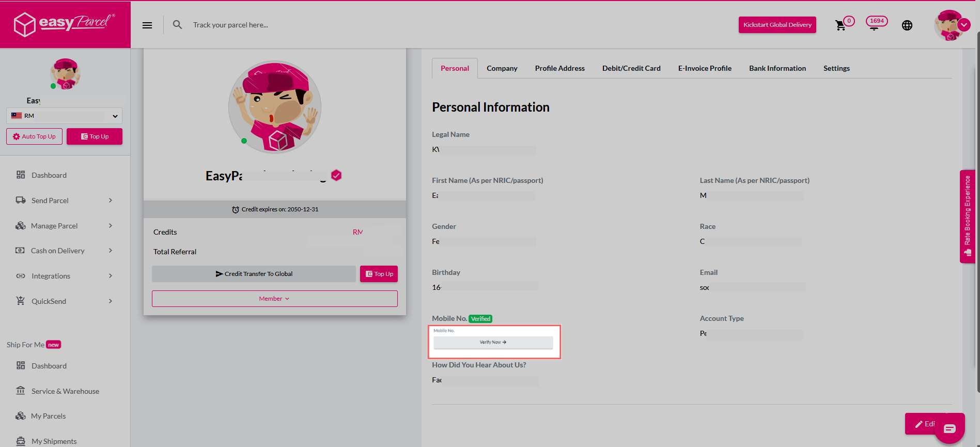Image resolution: width=980 pixels, height=447 pixels.
Task: Click the Send Parcel truck icon
Action: [21, 200]
